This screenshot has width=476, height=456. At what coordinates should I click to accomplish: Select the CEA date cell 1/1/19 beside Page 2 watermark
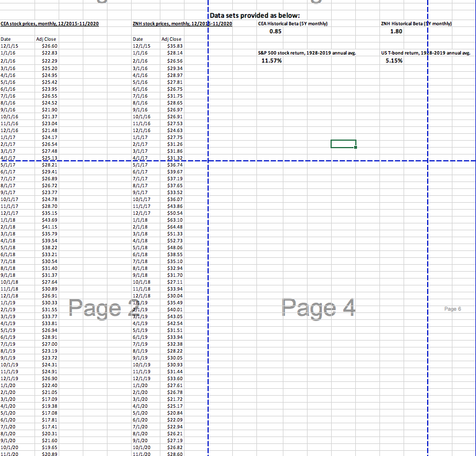point(10,303)
